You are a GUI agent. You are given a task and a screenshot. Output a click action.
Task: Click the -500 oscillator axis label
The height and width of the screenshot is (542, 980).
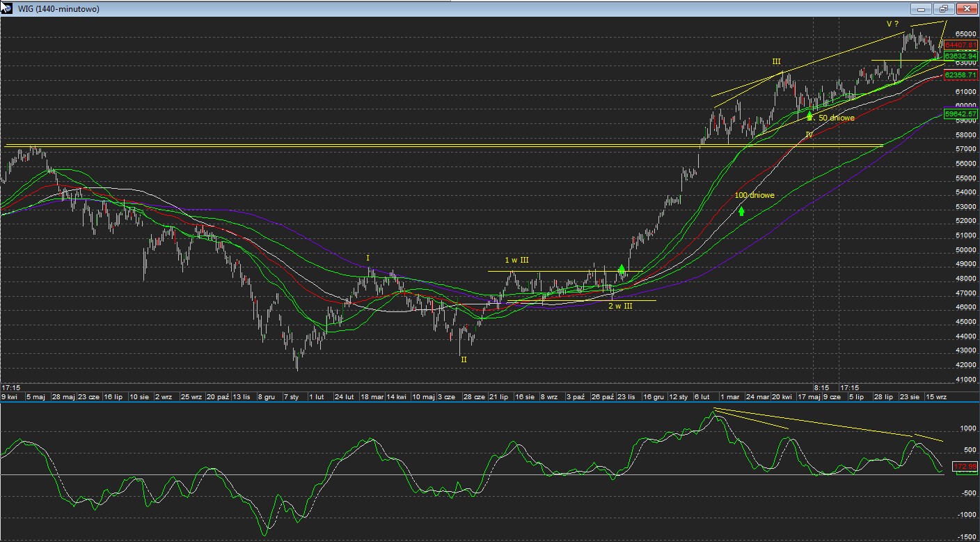click(969, 493)
